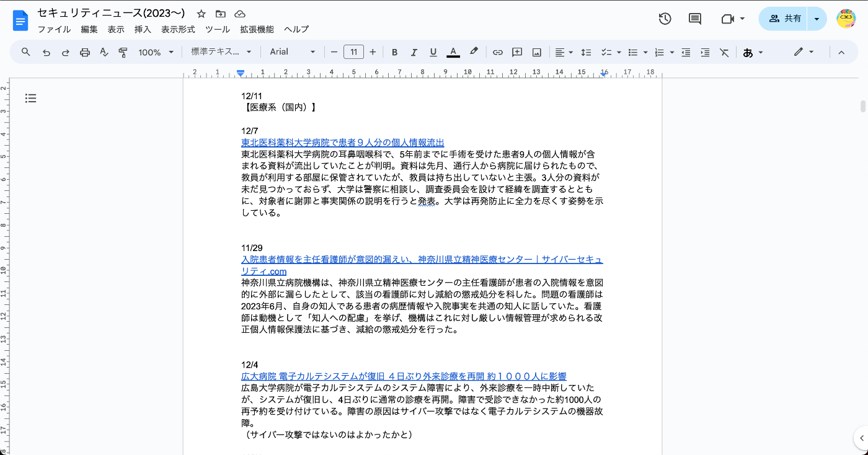The image size is (868, 455).
Task: Search the menus magnifier icon
Action: [x=25, y=52]
